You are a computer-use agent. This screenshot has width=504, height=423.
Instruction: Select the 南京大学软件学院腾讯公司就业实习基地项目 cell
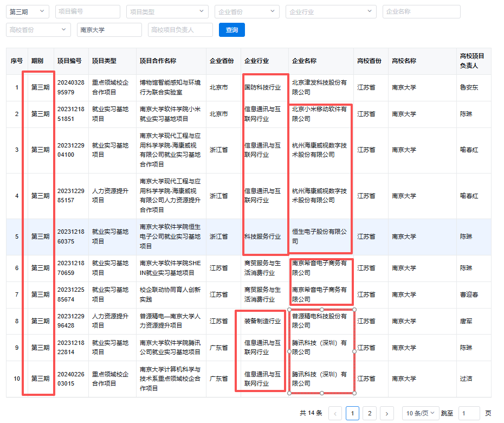(170, 348)
